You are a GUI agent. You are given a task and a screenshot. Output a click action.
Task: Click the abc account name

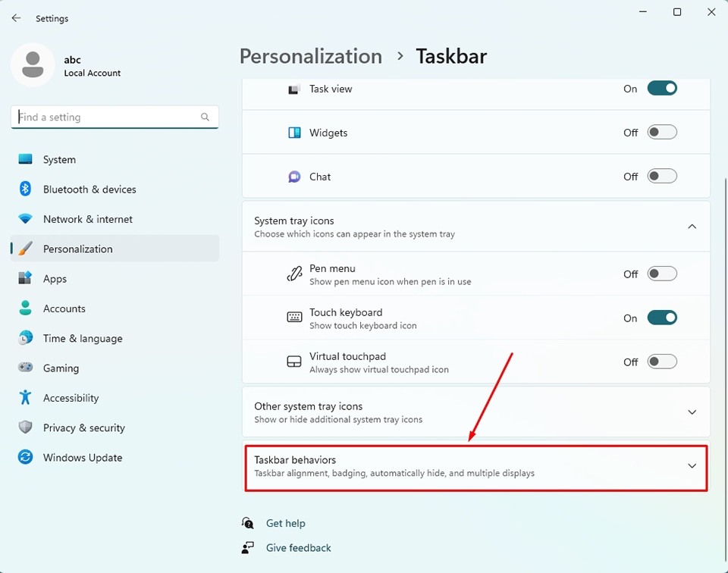[73, 59]
